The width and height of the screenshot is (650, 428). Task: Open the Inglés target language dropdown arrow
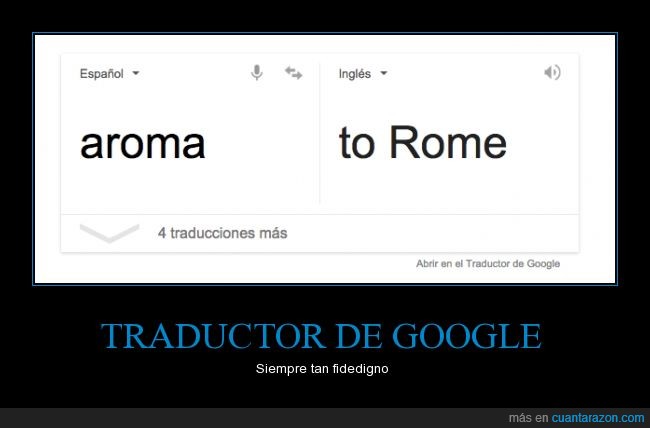pyautogui.click(x=384, y=73)
